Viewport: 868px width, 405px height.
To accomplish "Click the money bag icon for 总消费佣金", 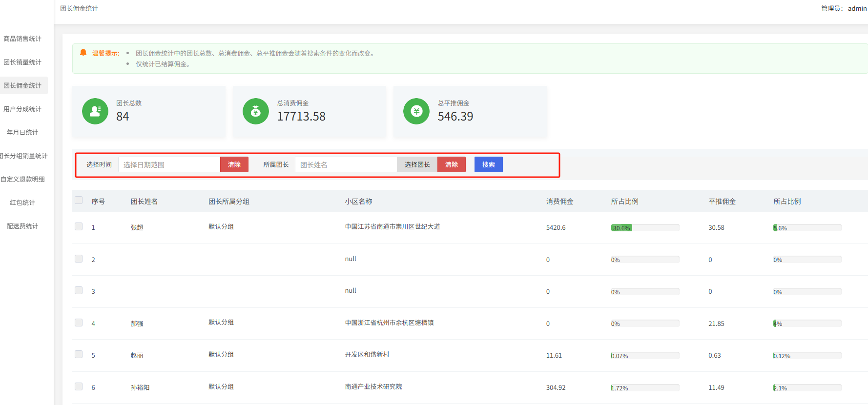I will [x=255, y=111].
